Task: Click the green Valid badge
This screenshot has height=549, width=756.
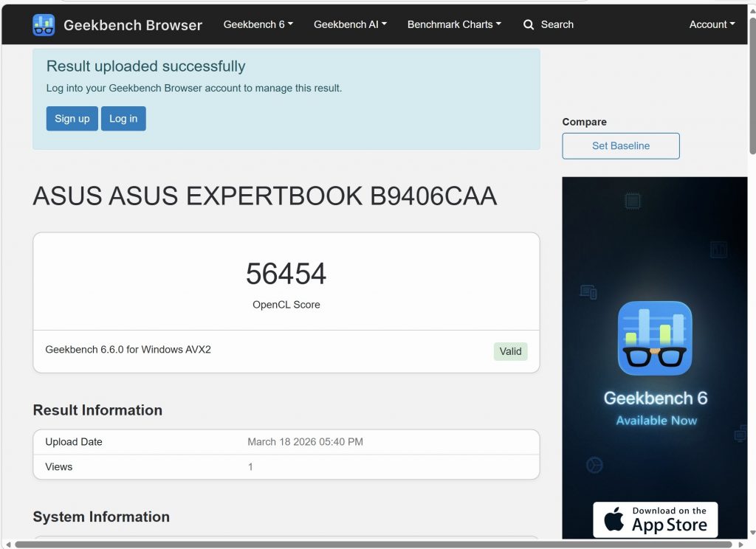Action: 510,351
